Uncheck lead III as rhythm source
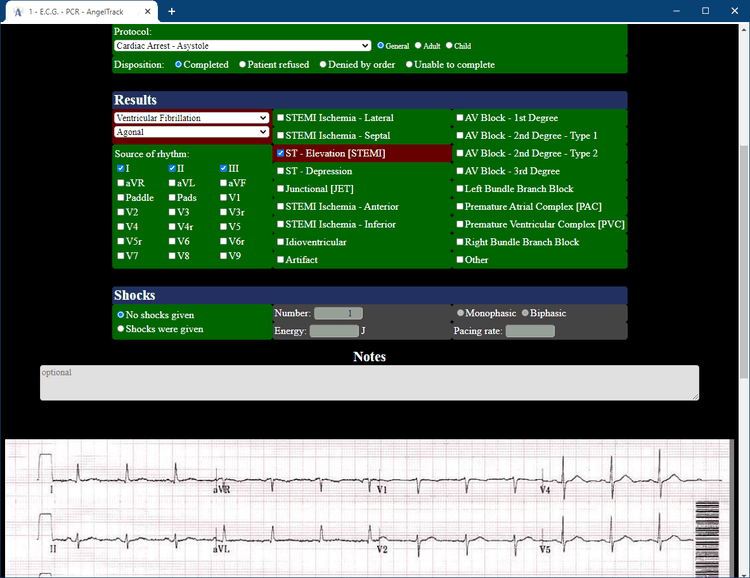The image size is (750, 578). point(223,168)
